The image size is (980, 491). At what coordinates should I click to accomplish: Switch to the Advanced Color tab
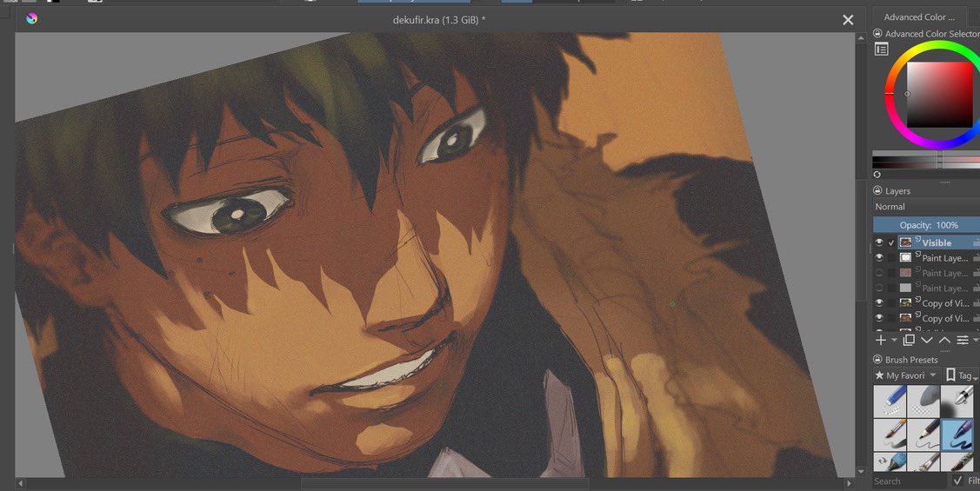pyautogui.click(x=919, y=17)
